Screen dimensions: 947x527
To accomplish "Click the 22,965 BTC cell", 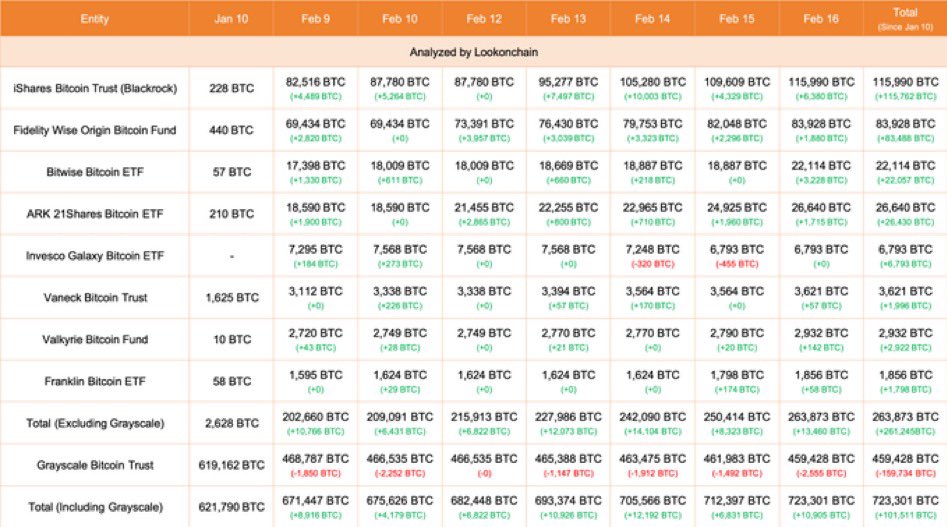I will [652, 214].
